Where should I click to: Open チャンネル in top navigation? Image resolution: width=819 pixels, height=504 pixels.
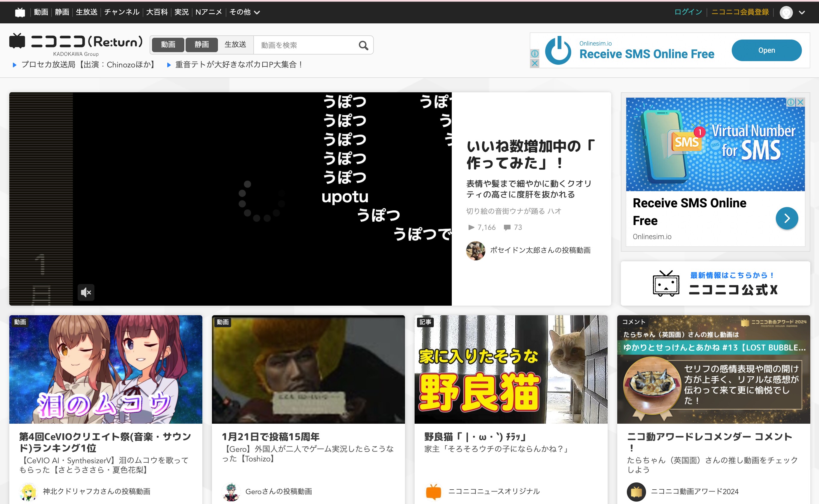pos(122,12)
